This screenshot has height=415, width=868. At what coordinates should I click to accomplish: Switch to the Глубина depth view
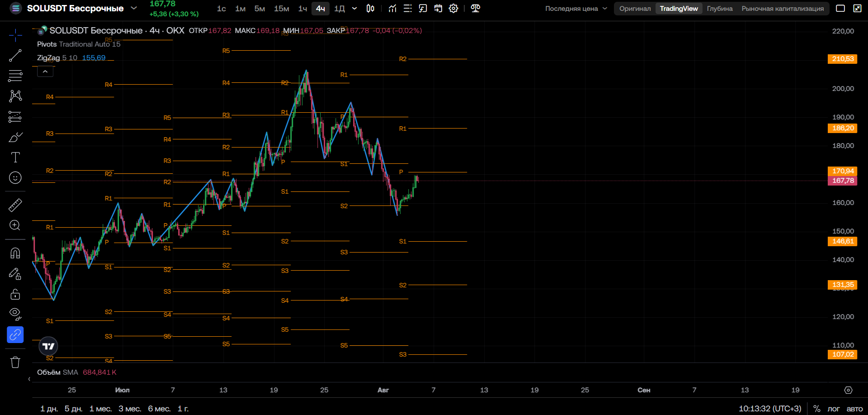tap(720, 9)
